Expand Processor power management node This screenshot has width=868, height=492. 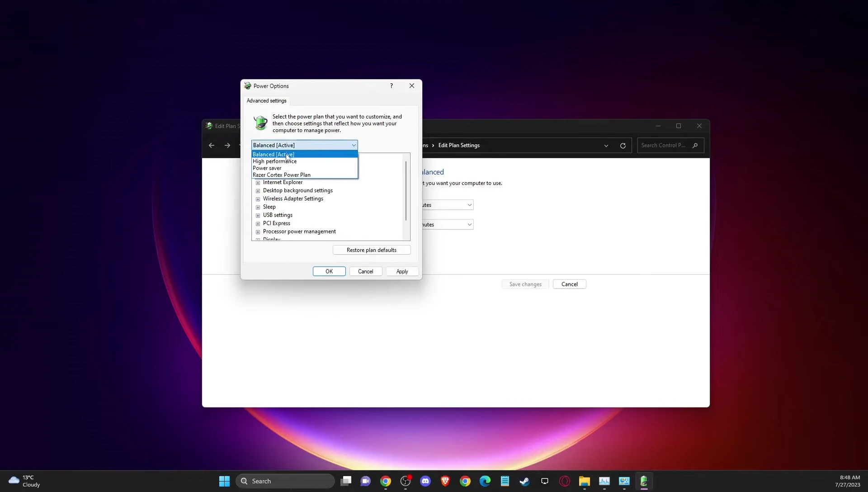pos(258,232)
